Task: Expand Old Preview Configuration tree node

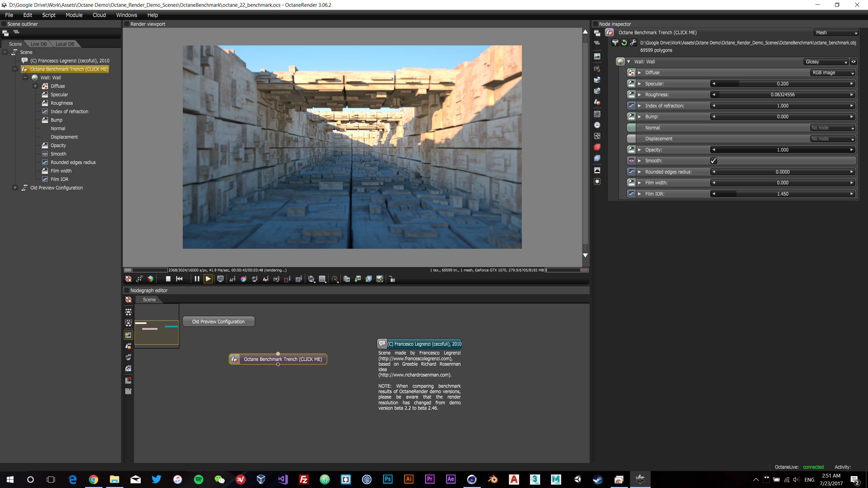Action: 15,188
